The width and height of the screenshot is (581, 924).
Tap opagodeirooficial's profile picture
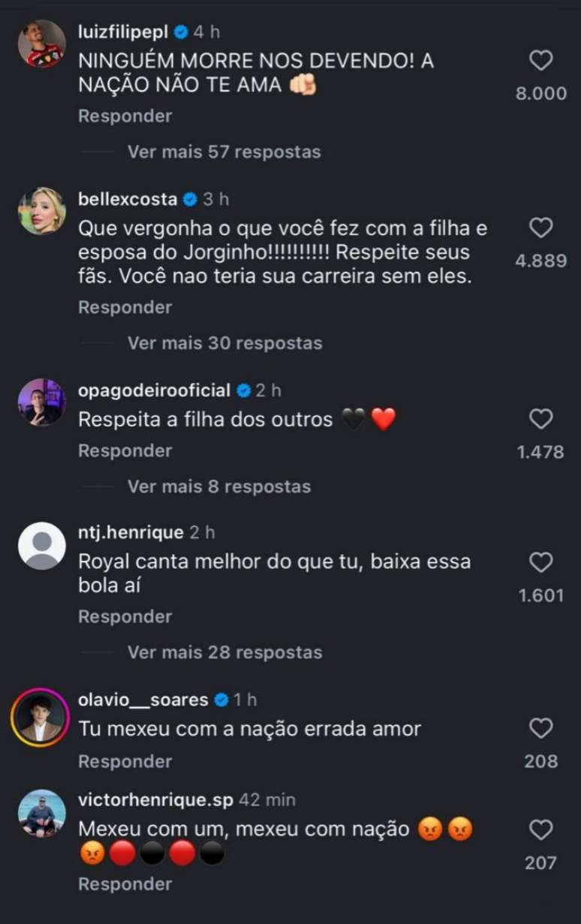point(42,402)
